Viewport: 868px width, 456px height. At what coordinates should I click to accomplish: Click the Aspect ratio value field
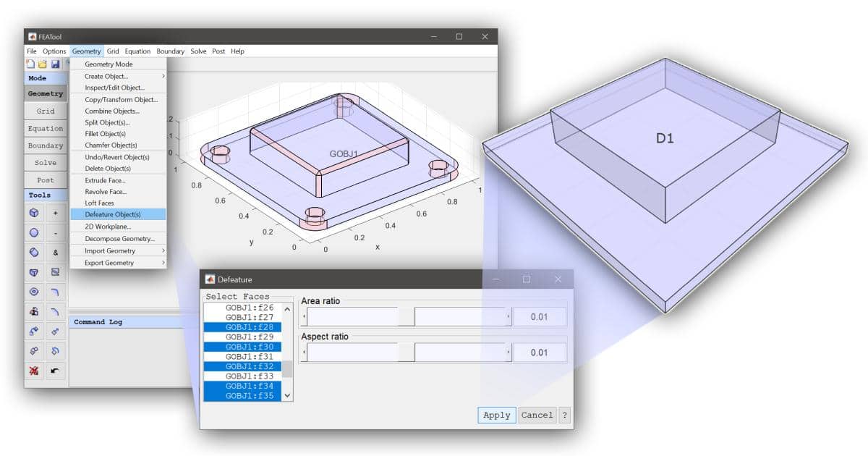tap(540, 352)
